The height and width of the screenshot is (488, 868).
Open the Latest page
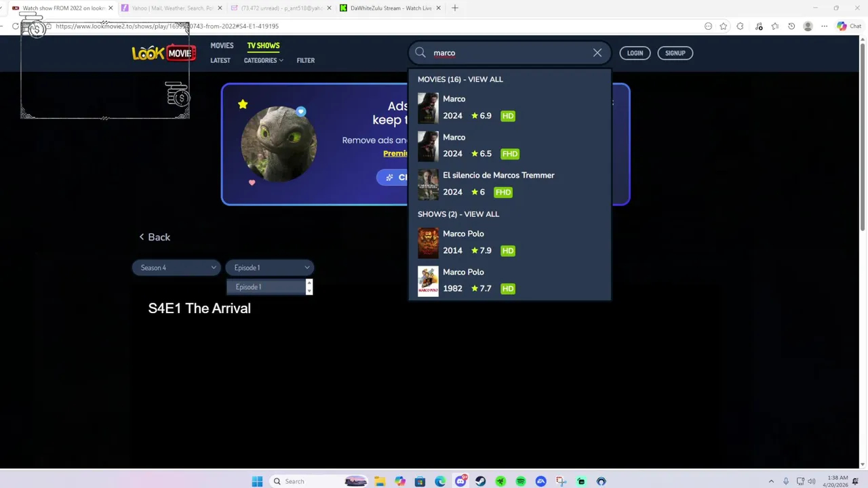pos(220,60)
